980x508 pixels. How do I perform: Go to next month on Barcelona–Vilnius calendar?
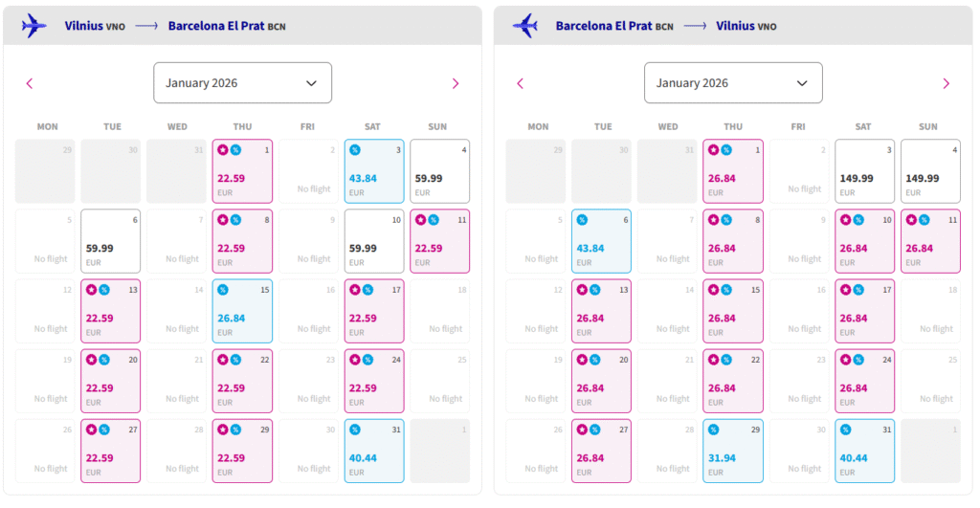tap(947, 83)
